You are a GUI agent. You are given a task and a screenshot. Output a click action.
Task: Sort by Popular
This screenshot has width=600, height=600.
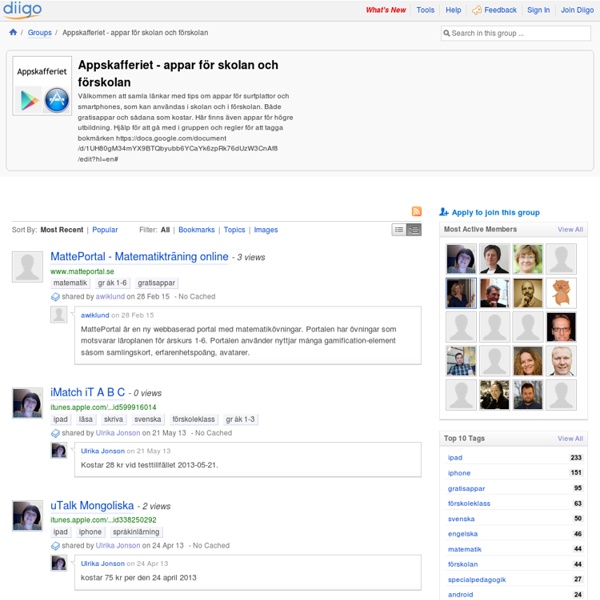[105, 230]
